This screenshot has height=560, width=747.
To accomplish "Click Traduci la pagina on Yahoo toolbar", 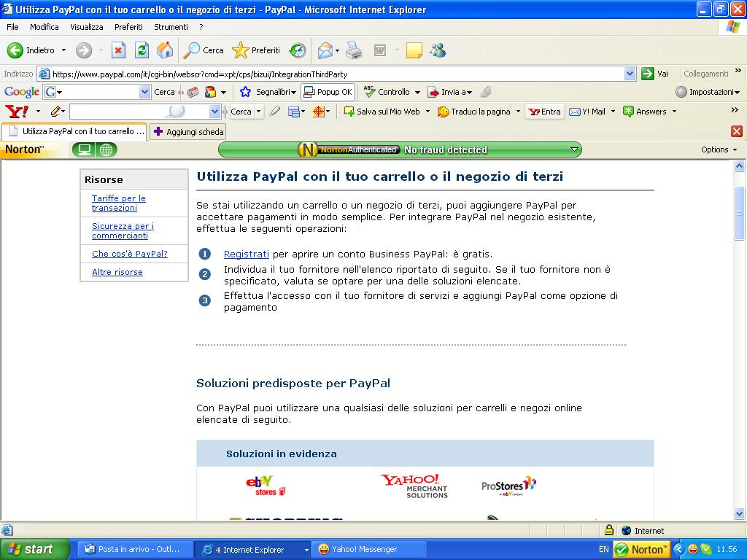I will 474,112.
